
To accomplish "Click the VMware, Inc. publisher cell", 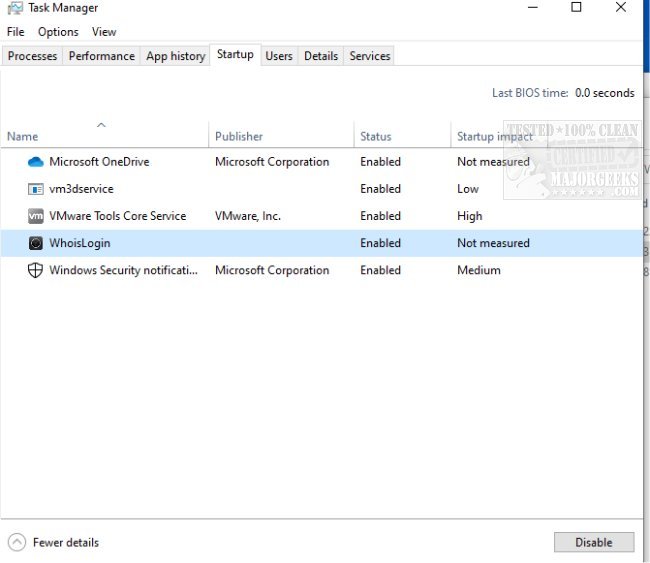I will 248,216.
